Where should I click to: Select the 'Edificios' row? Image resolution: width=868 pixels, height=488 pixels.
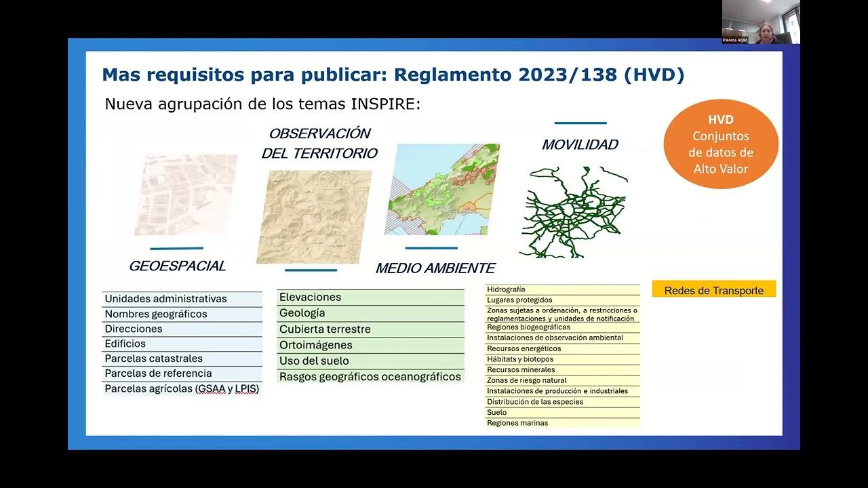(x=182, y=344)
